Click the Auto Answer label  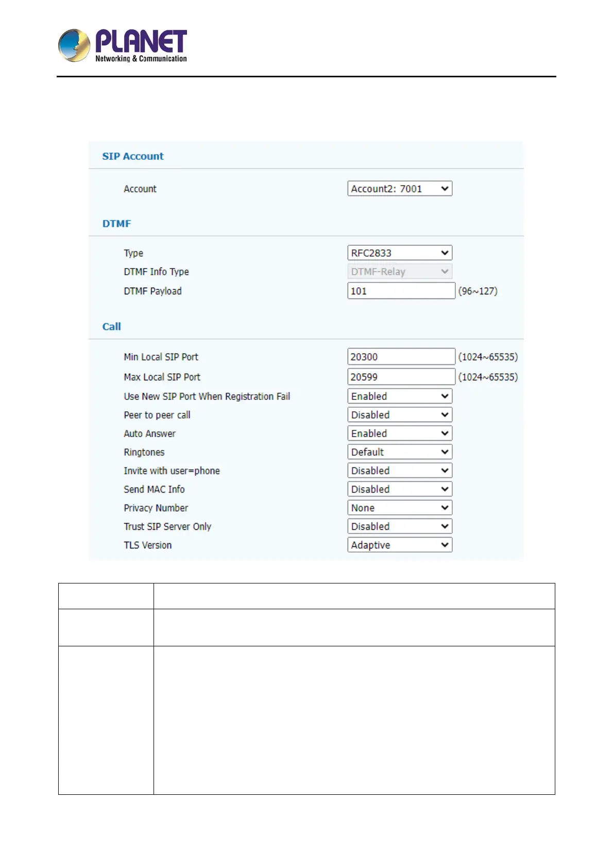149,433
